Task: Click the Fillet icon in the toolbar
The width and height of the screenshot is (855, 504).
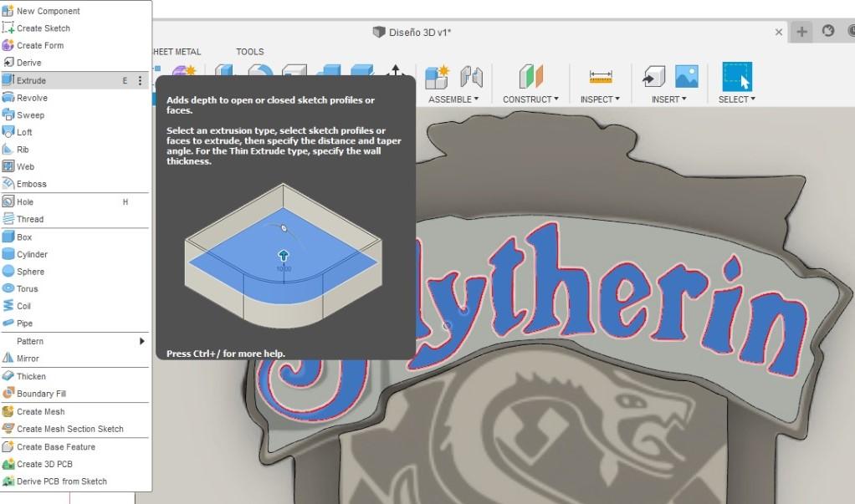Action: pos(261,70)
